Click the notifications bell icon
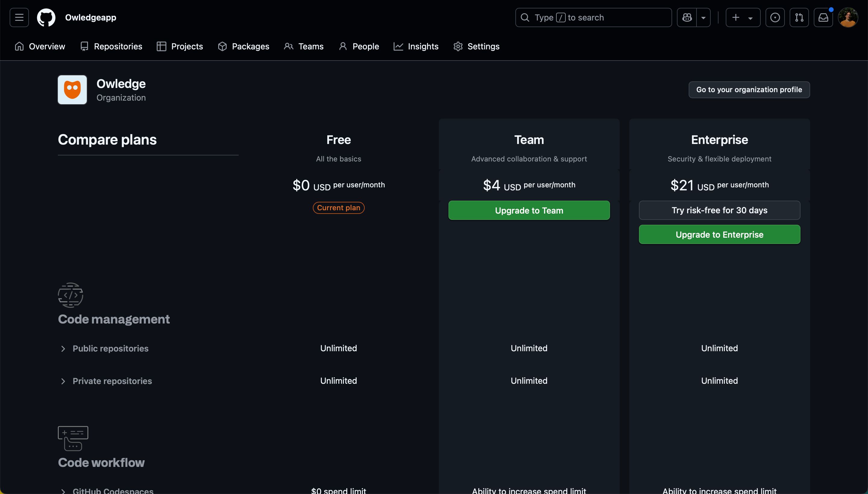 coord(823,17)
